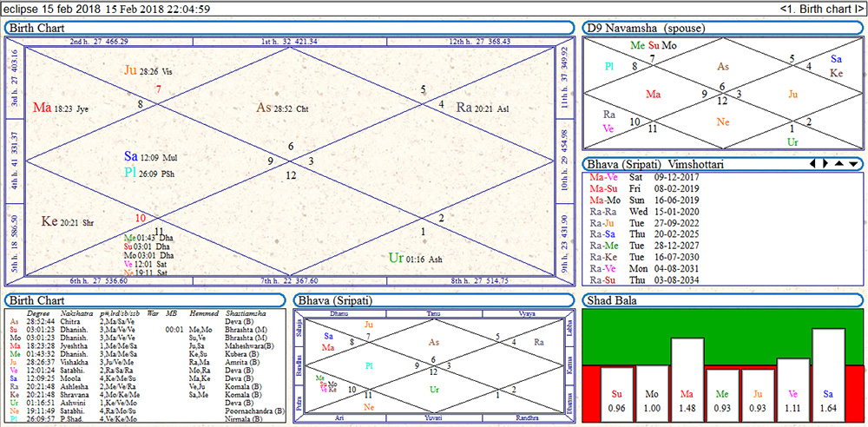Screen dimensions: 868x427
Task: Open the D9 Navamsha (spouse) panel header
Action: 645,28
